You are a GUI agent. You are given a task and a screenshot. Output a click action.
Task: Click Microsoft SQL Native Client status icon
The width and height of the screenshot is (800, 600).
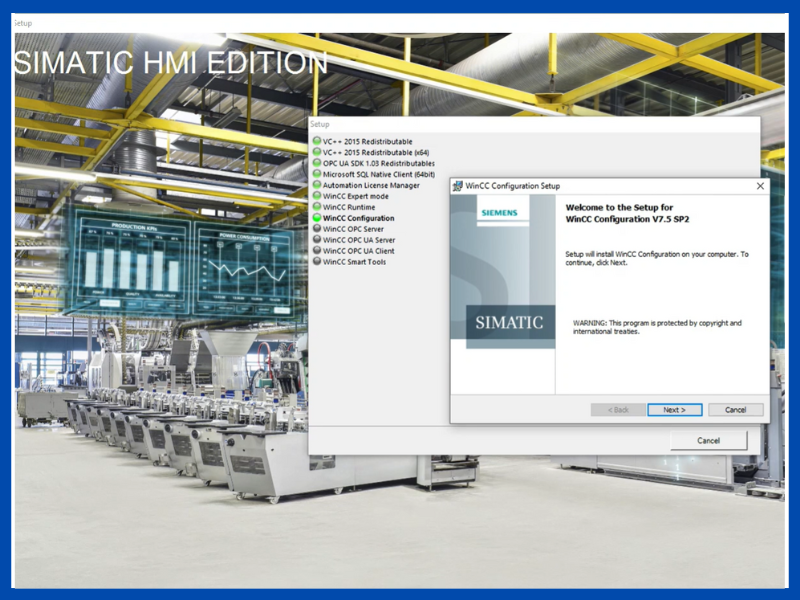click(317, 174)
